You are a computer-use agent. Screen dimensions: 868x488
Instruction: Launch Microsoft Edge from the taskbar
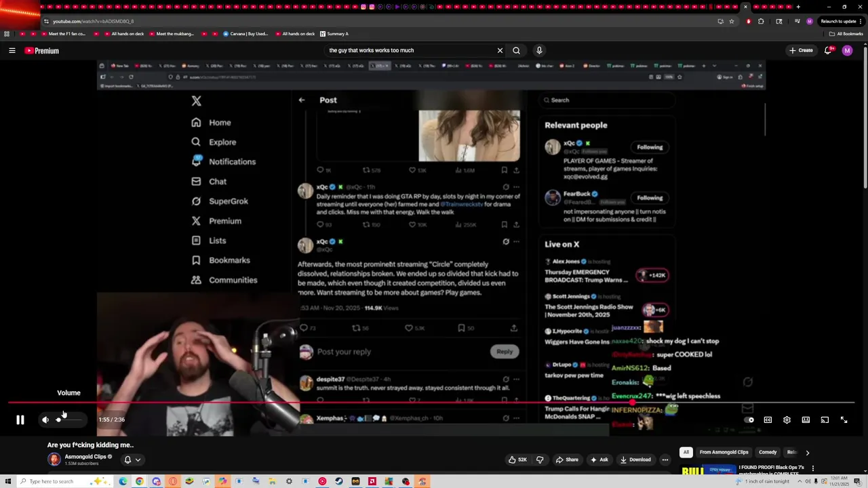click(123, 481)
